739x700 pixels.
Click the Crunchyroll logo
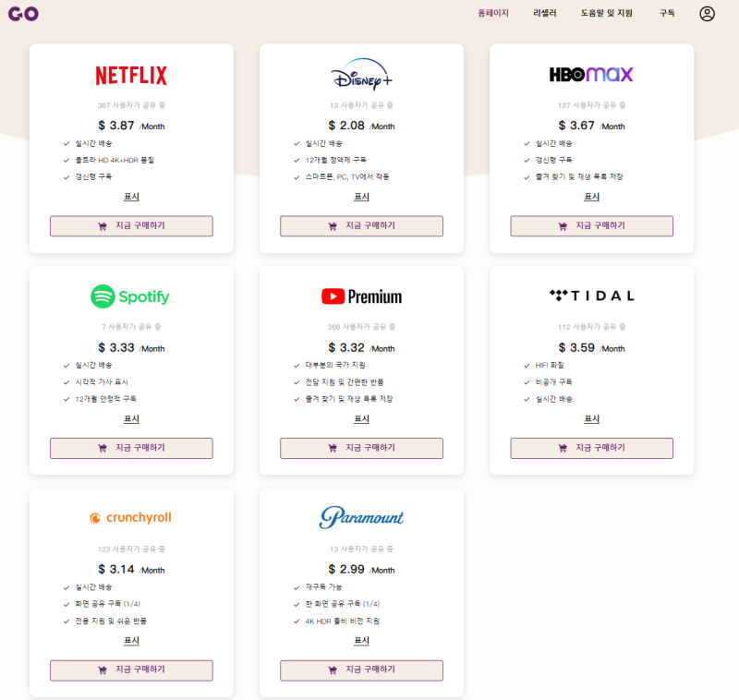pos(130,518)
